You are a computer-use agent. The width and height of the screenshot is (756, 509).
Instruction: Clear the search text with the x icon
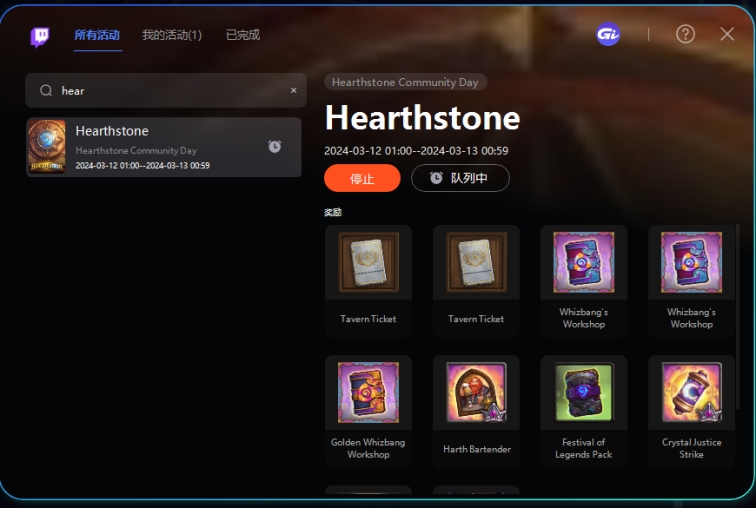[x=293, y=91]
